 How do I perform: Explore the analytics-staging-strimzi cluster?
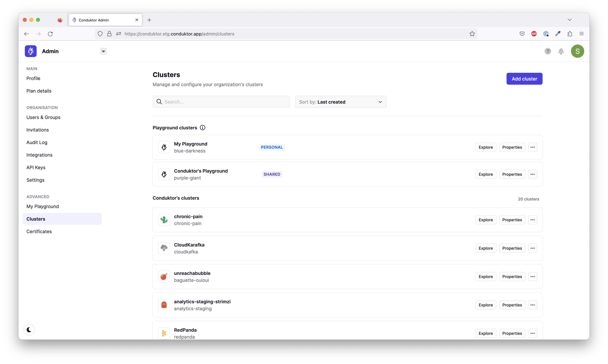point(485,305)
